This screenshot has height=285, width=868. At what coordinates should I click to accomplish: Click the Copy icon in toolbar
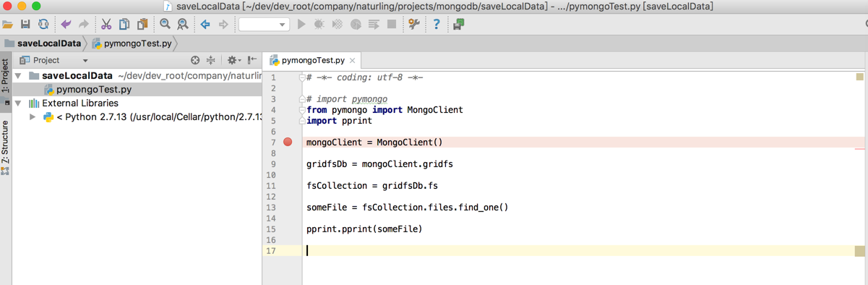tap(124, 25)
